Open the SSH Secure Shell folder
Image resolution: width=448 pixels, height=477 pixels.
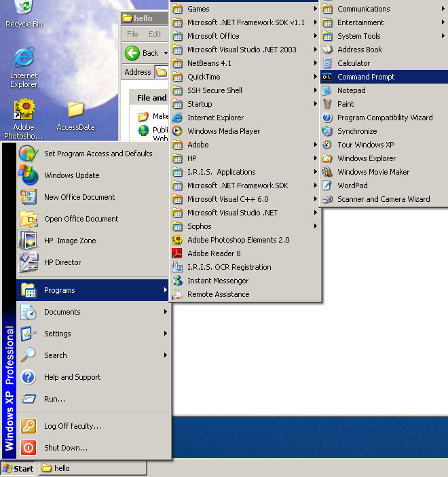244,90
